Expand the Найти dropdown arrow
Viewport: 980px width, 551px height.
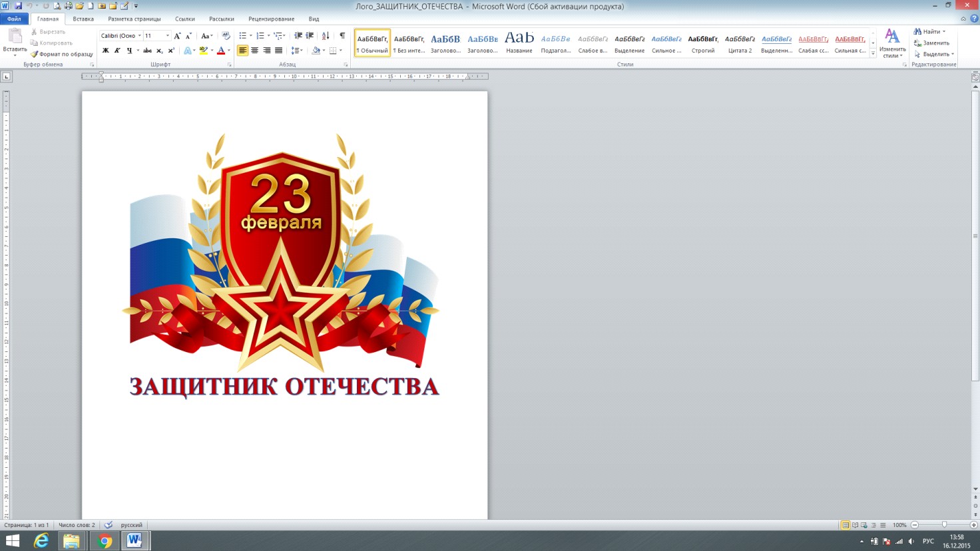click(944, 32)
